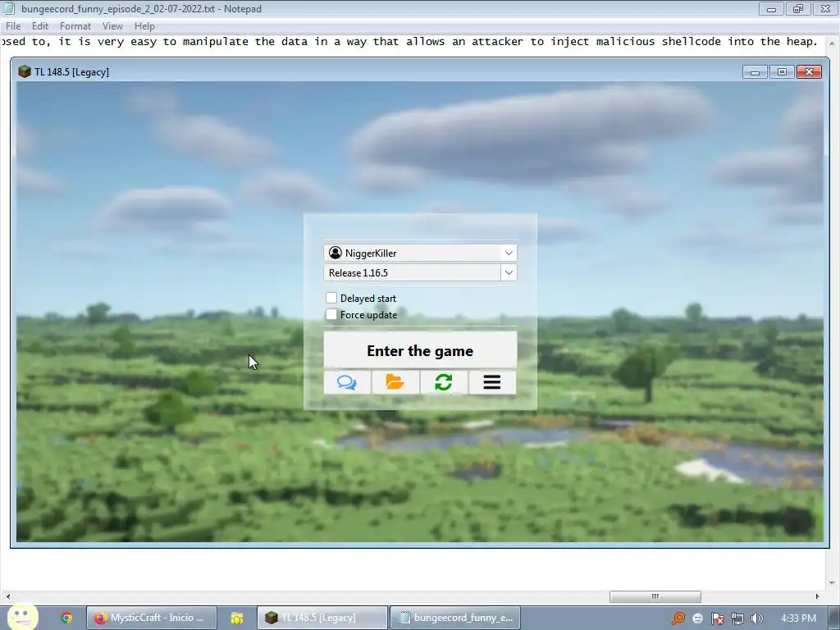
Task: Open the smiley-face Start button
Action: point(22,617)
